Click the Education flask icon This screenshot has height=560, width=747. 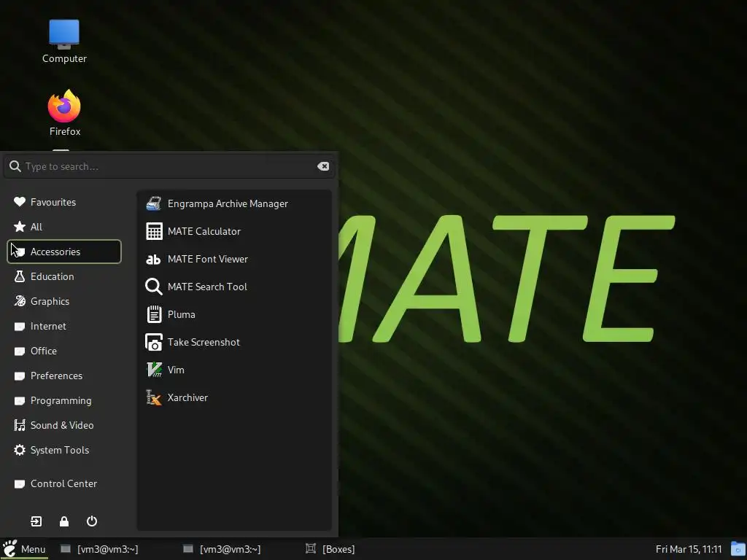20,276
